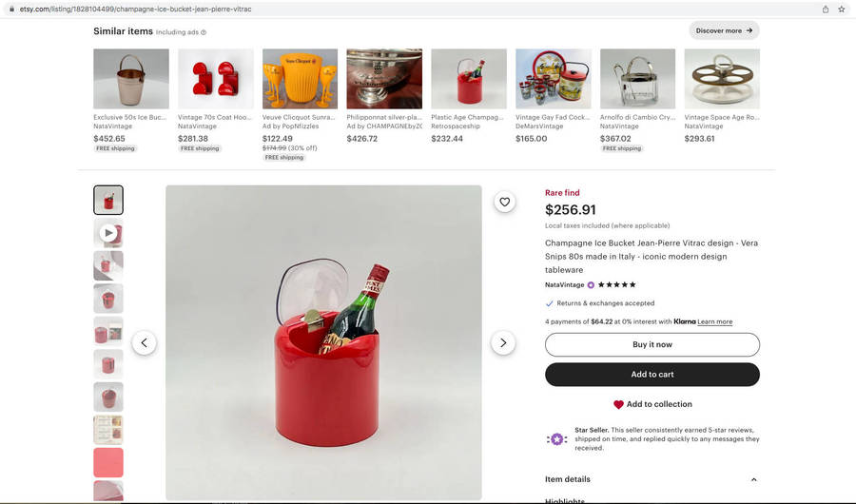
Task: Bookmark this page with the star icon
Action: 842,9
